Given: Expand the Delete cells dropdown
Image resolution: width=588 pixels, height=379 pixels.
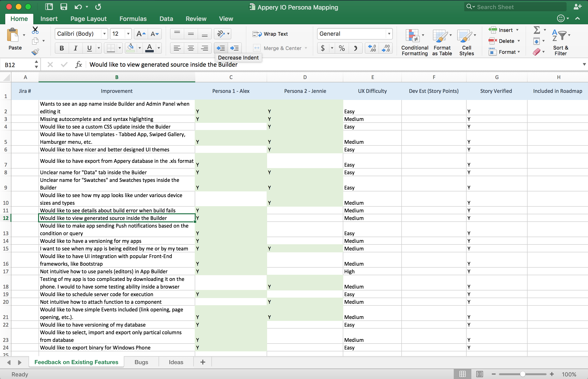Looking at the screenshot, I should coord(519,41).
